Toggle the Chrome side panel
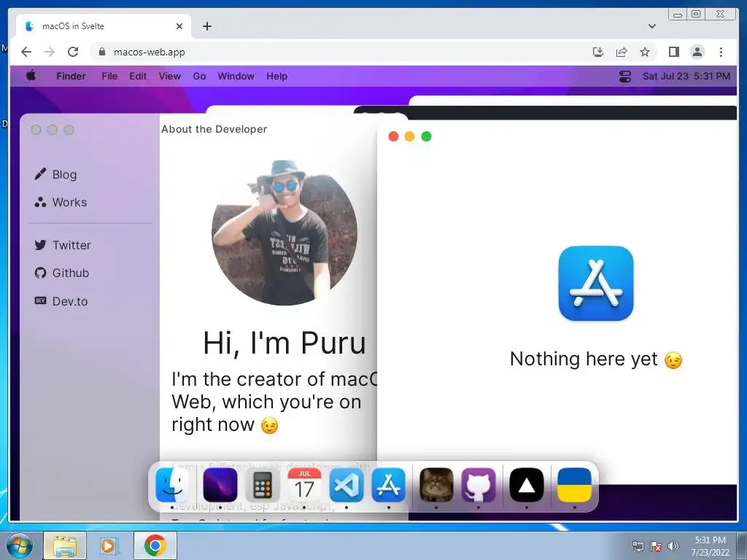Viewport: 747px width, 560px height. (x=673, y=52)
